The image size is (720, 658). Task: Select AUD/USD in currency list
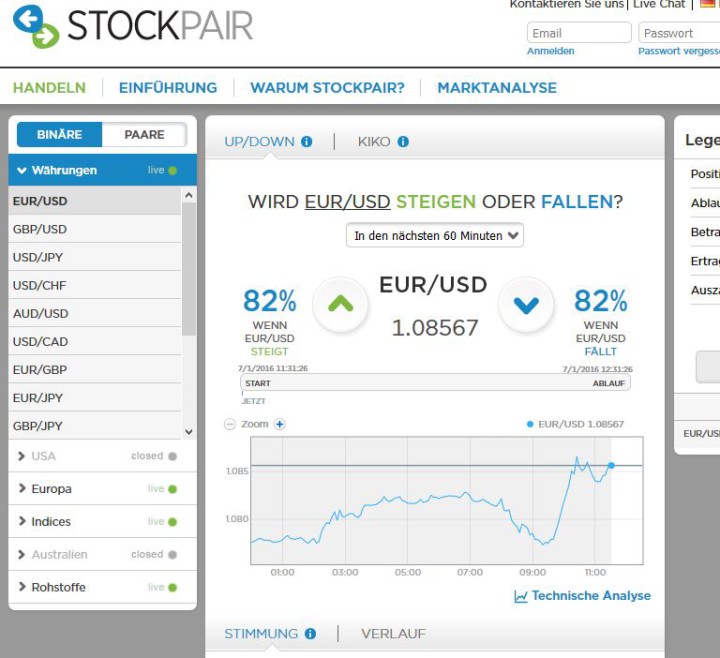coord(95,314)
